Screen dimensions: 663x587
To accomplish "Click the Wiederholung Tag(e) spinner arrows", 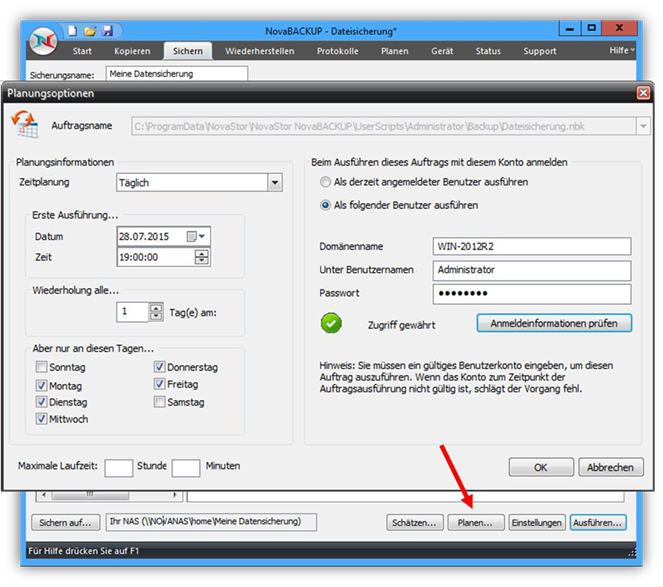I will [156, 312].
